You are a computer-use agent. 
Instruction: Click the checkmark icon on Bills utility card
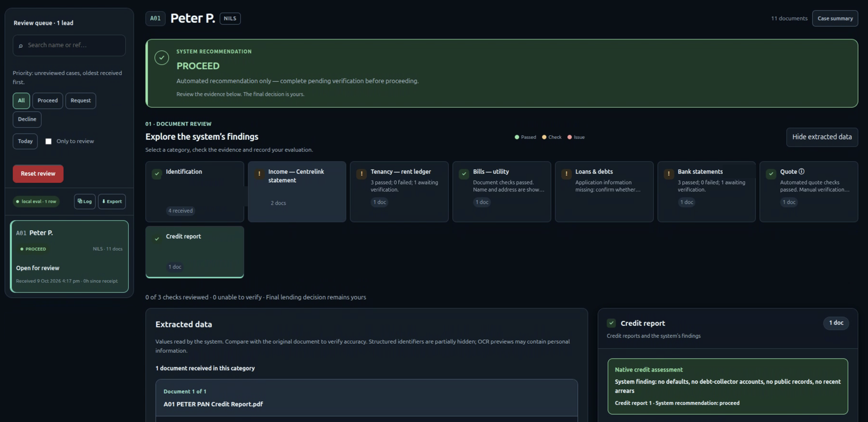point(464,174)
